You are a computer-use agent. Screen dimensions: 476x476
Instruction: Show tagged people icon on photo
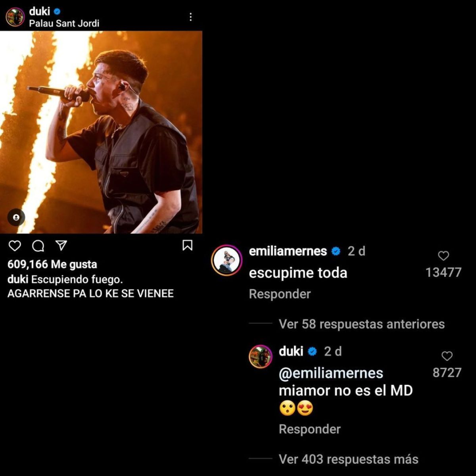pos(16,217)
